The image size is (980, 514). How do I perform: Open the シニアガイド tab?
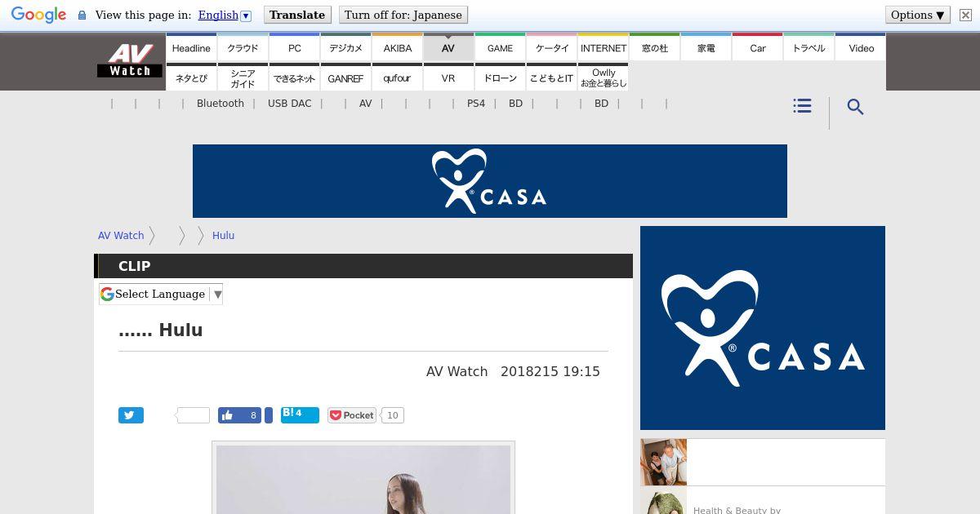pyautogui.click(x=243, y=78)
